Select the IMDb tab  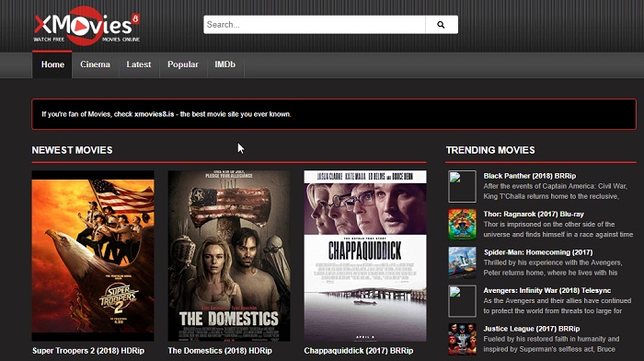pyautogui.click(x=225, y=64)
